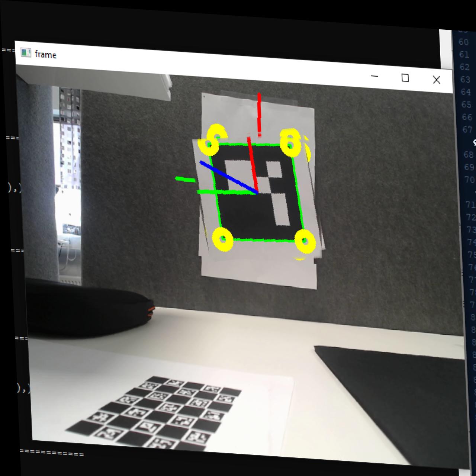
Task: Click line number 69 in the editor gutter
Action: coord(470,167)
